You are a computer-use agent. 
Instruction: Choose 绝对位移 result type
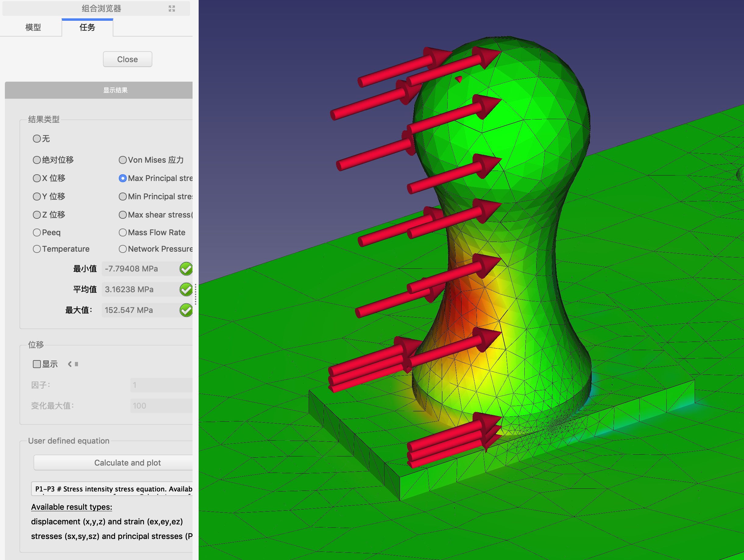pyautogui.click(x=37, y=160)
